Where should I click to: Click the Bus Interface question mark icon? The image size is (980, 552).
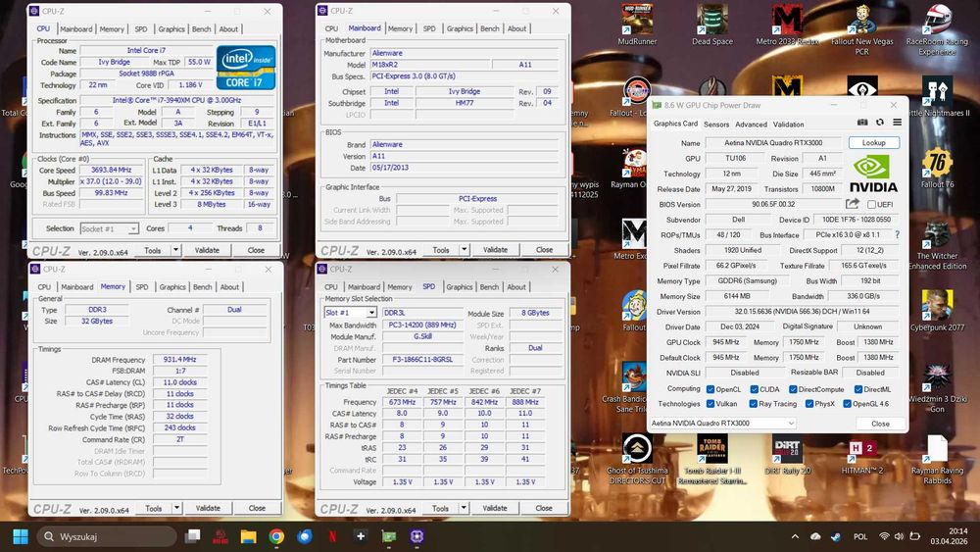pyautogui.click(x=897, y=235)
